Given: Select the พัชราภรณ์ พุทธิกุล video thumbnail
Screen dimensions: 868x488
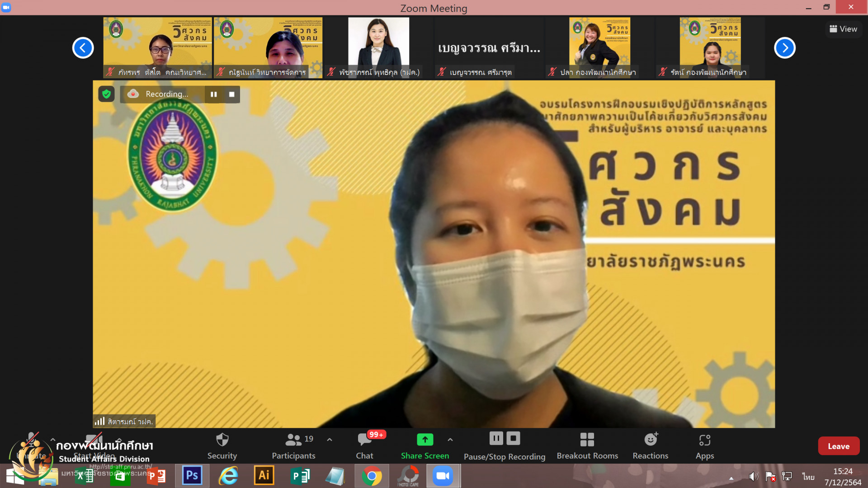Looking at the screenshot, I should coord(379,47).
